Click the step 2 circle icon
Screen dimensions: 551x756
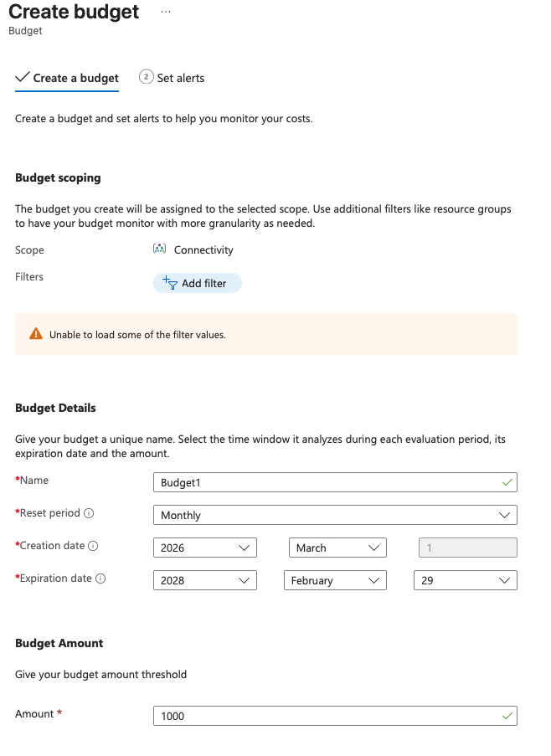point(146,77)
